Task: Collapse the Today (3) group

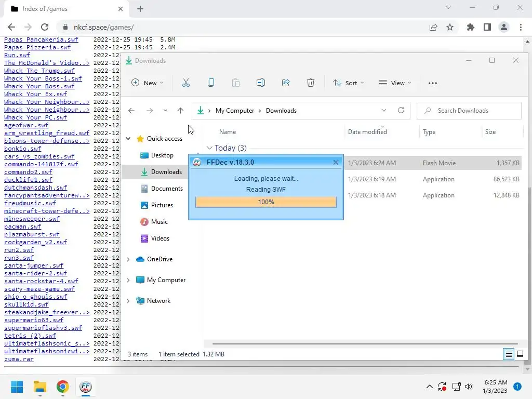Action: pos(209,148)
